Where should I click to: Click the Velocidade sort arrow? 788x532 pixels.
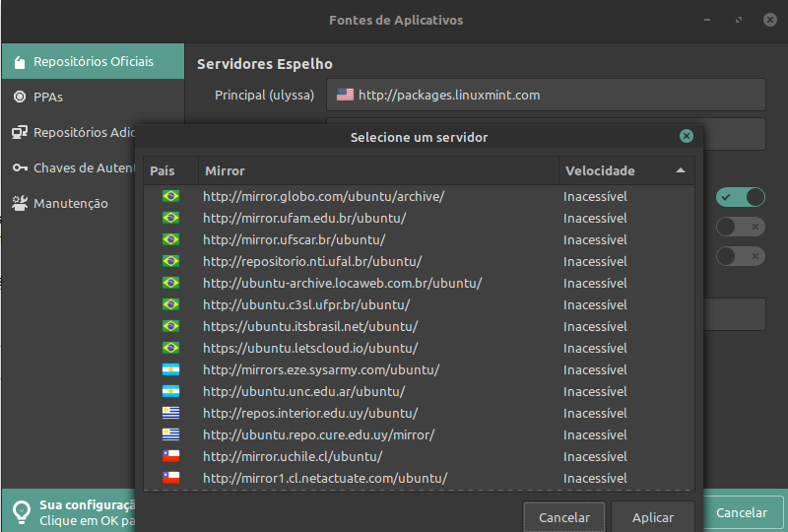tap(681, 170)
